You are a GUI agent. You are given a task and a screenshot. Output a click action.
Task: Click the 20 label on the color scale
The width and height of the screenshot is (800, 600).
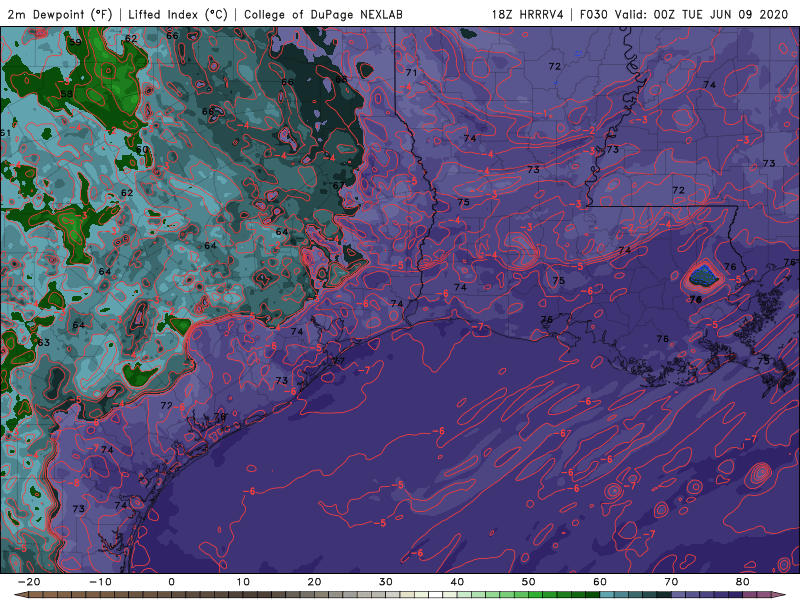click(314, 582)
